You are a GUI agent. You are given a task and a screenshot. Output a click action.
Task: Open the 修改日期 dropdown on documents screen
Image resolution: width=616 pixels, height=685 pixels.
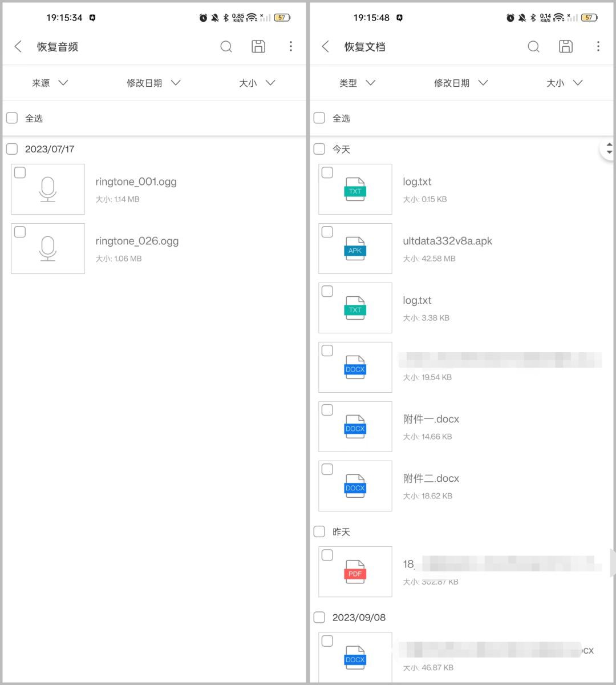[x=461, y=82]
